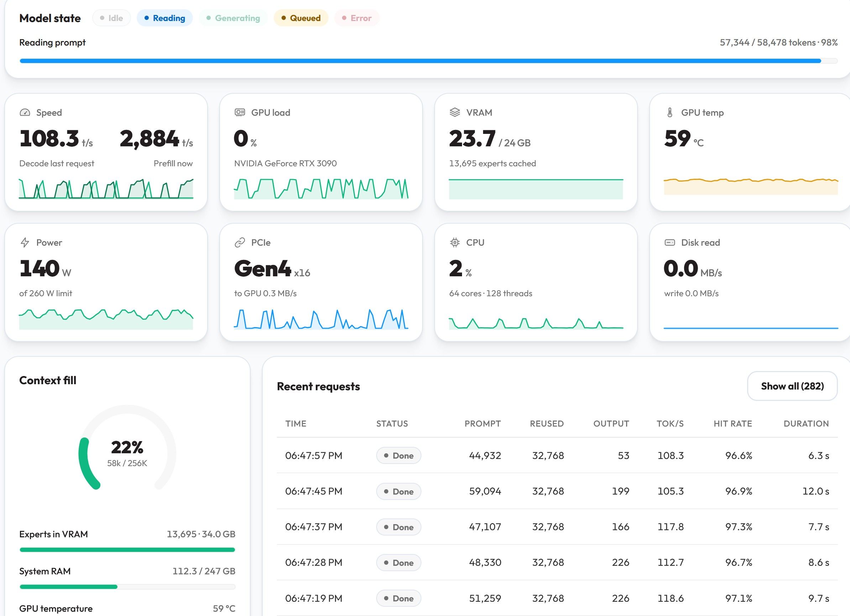Click the GPU temp orange sparkline
850x616 pixels.
(x=751, y=186)
